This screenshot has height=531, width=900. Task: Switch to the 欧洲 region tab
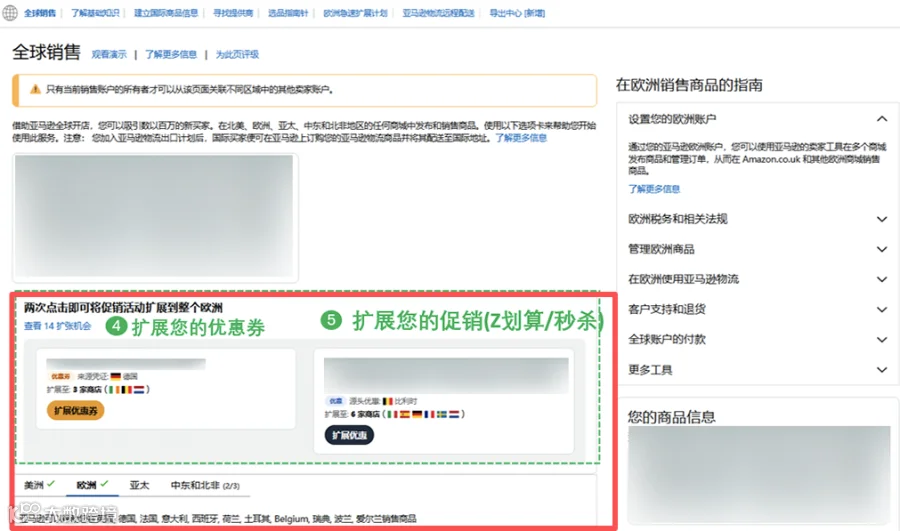pyautogui.click(x=92, y=485)
